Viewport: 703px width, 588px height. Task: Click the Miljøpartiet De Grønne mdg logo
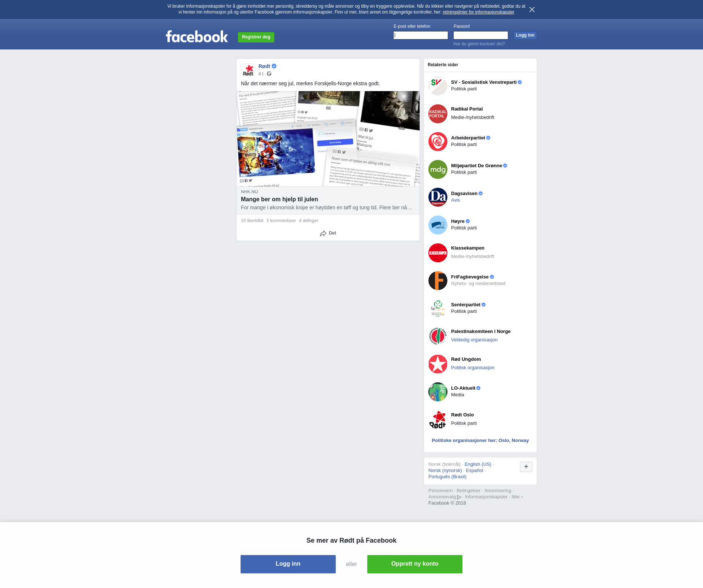[x=438, y=169]
